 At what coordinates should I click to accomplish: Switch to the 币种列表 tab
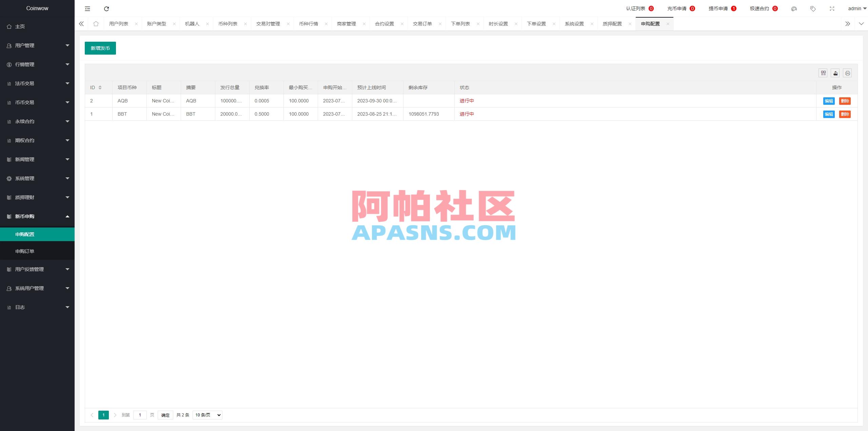click(228, 24)
